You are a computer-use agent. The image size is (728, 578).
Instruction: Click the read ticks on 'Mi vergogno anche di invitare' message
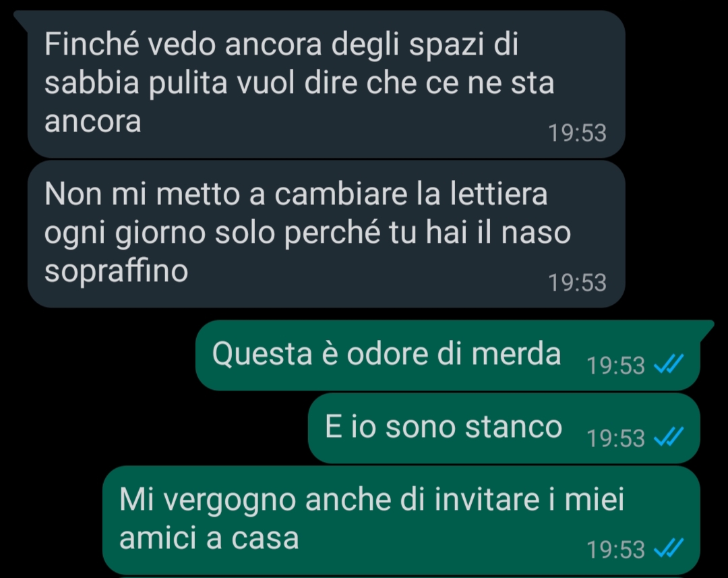[x=669, y=548]
